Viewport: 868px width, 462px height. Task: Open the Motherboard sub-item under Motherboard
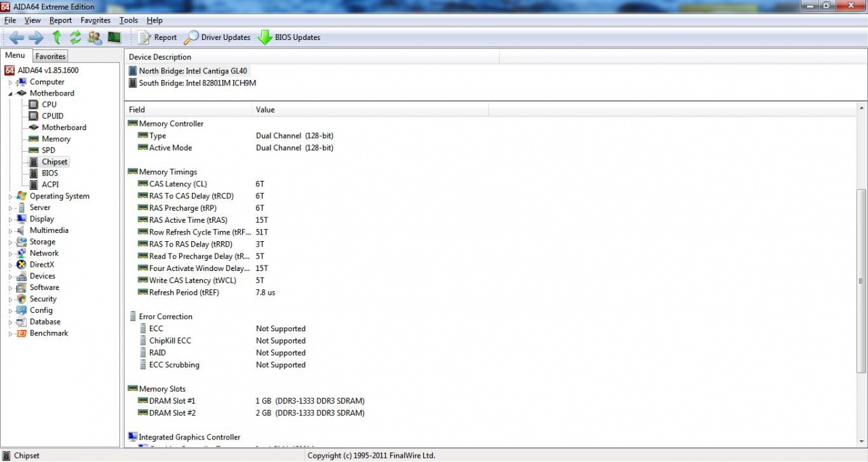tap(64, 127)
